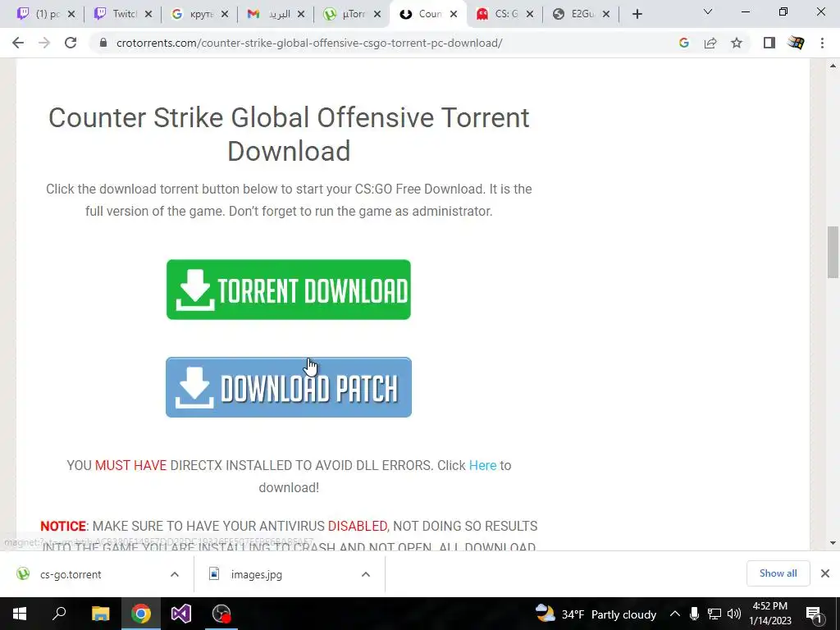
Task: Share this page via share icon
Action: coord(710,43)
